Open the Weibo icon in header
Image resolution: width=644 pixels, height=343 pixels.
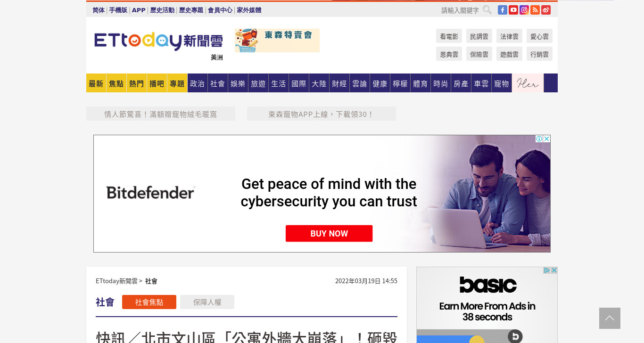pos(546,10)
